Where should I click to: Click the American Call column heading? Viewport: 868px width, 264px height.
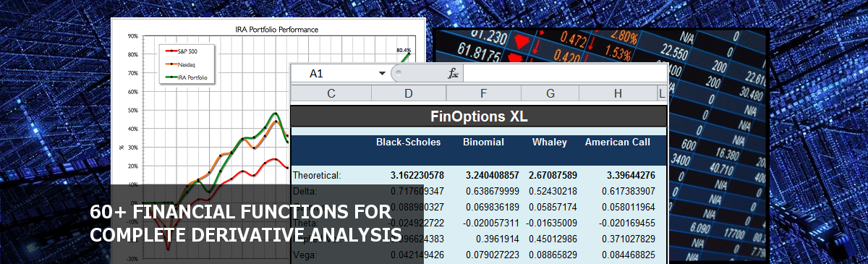(618, 142)
